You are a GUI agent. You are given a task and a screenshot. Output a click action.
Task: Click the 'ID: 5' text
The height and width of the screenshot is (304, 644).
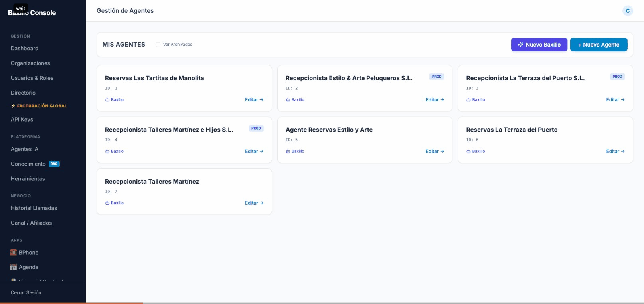(292, 140)
